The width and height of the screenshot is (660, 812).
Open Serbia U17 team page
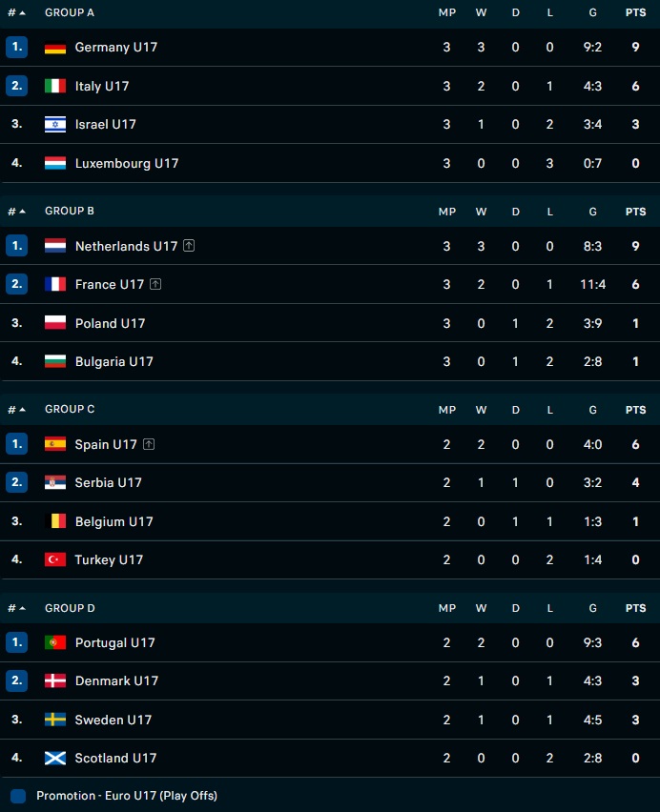pos(108,482)
